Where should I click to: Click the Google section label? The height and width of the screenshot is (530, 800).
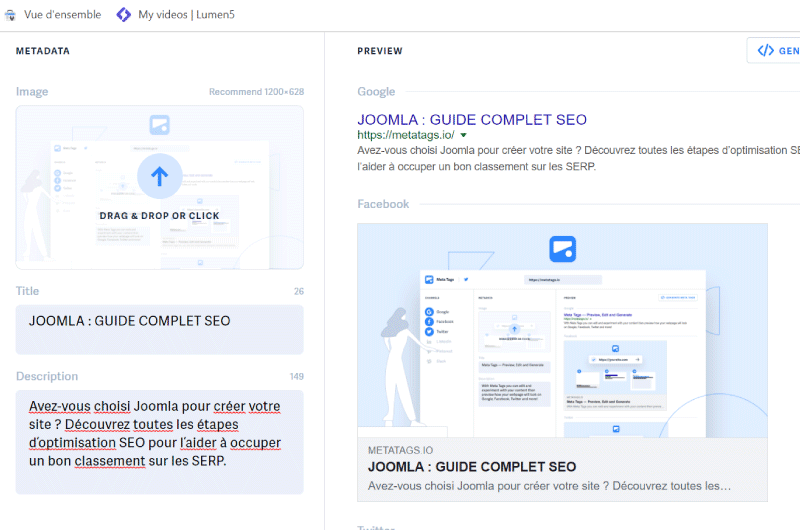pos(376,92)
